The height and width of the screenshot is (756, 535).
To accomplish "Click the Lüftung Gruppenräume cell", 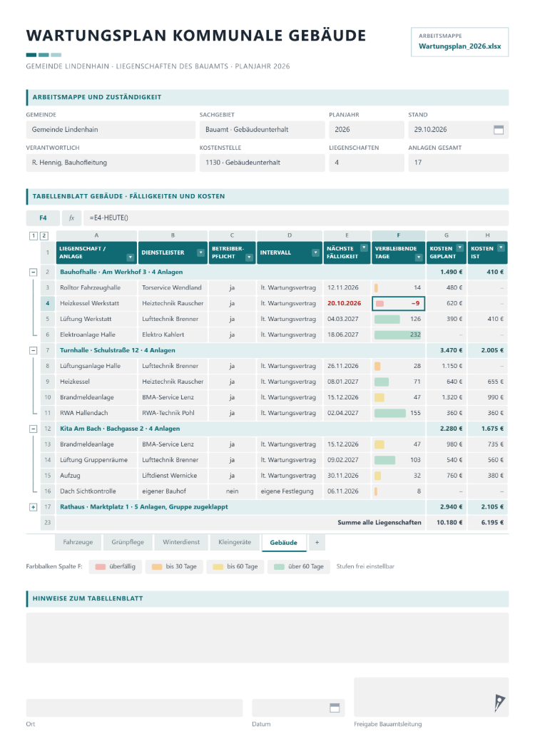I will (x=96, y=460).
